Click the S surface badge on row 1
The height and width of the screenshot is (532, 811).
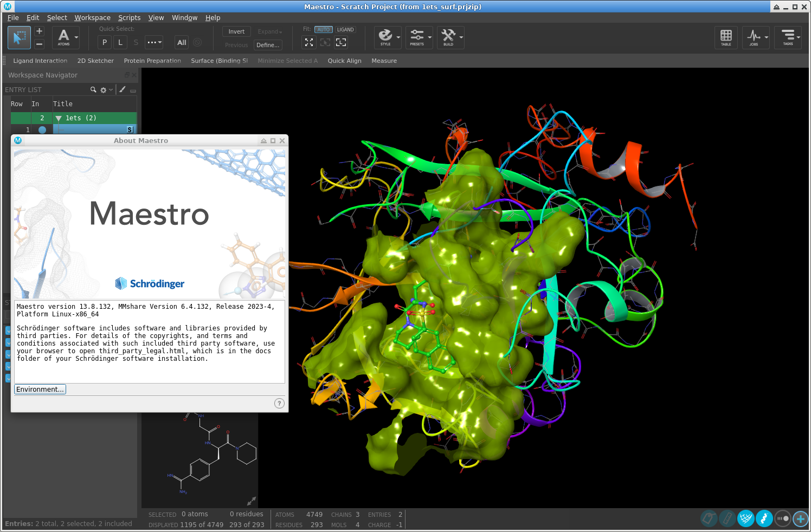point(130,129)
